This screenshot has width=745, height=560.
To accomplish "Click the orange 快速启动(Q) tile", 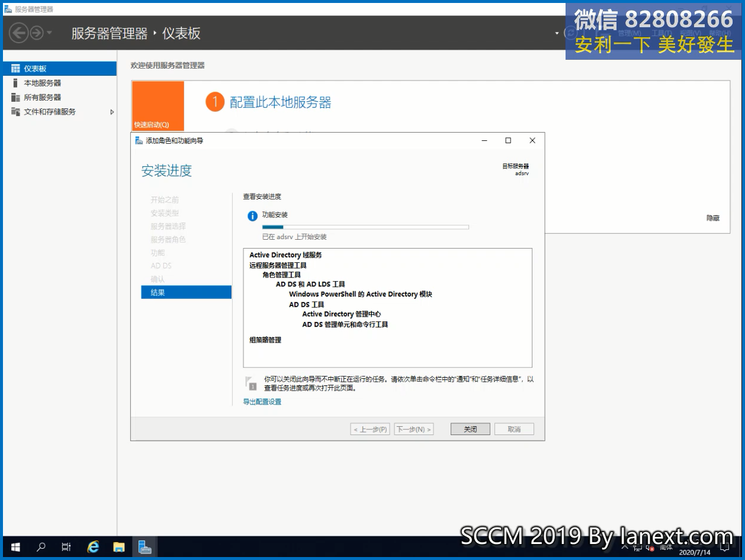I will 158,106.
